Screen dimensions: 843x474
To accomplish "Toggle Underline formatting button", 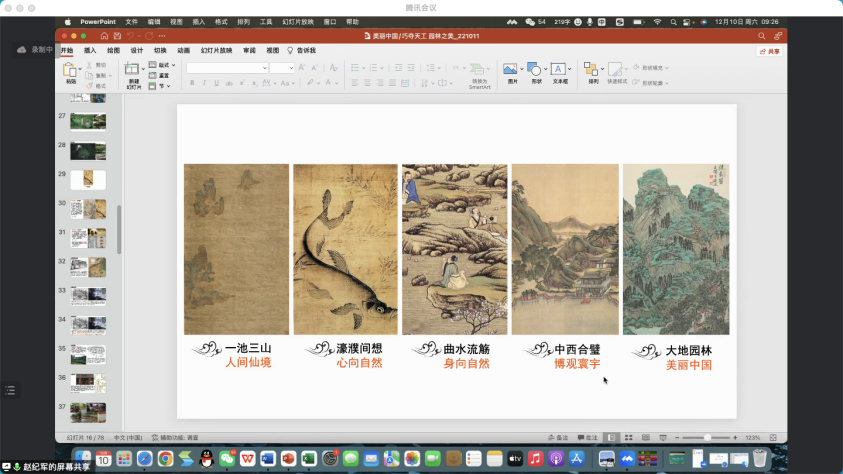I will coord(218,83).
